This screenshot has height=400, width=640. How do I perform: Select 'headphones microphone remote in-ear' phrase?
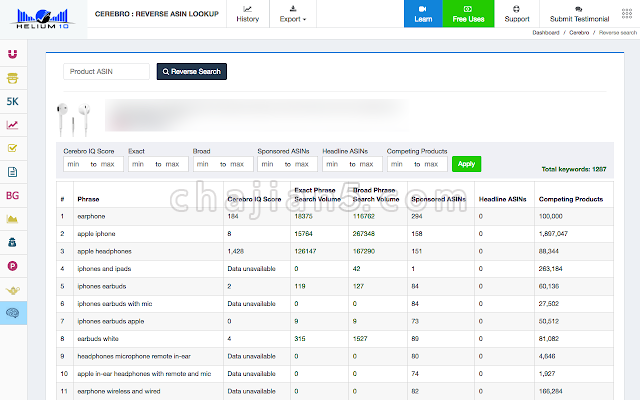pyautogui.click(x=134, y=356)
